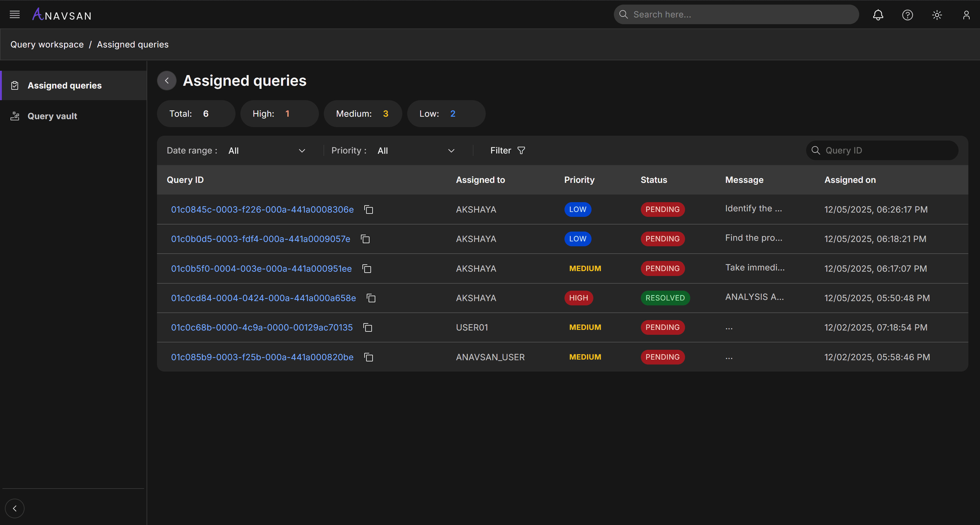Select Assigned queries in sidebar
Screen dimensions: 980x525
[x=64, y=85]
